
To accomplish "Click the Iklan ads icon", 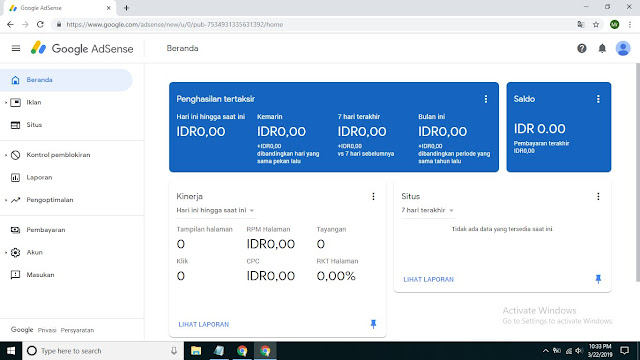I will [x=16, y=102].
